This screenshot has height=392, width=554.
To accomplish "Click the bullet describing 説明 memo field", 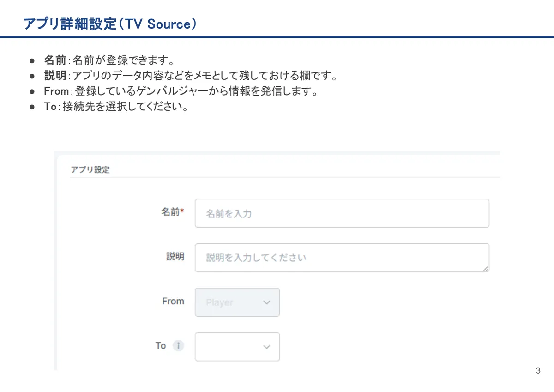I will point(191,76).
